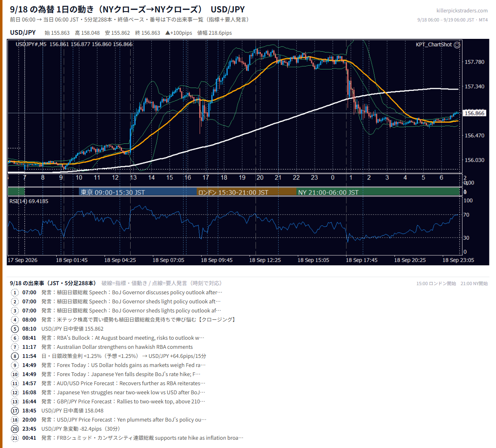496x448 pixels.
Task: Click circled number 6 beside RBA's Bullock row
Action: [15, 338]
